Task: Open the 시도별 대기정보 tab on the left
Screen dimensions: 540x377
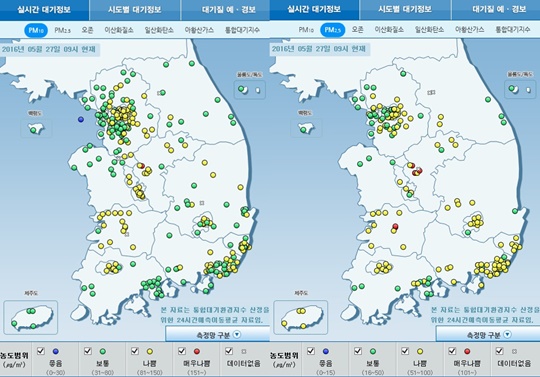Action: pos(135,10)
